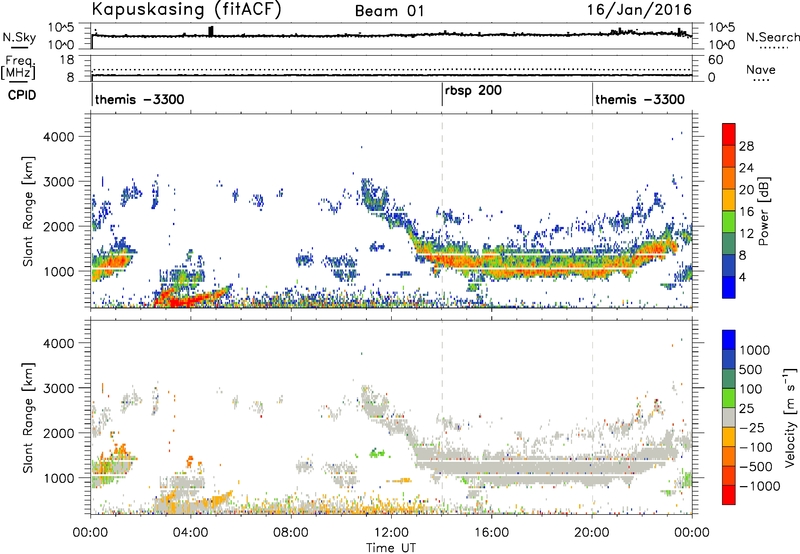Image resolution: width=800 pixels, height=554 pixels.
Task: Click the 'Velocity [m s-1]' color bar title
Action: tap(790, 417)
